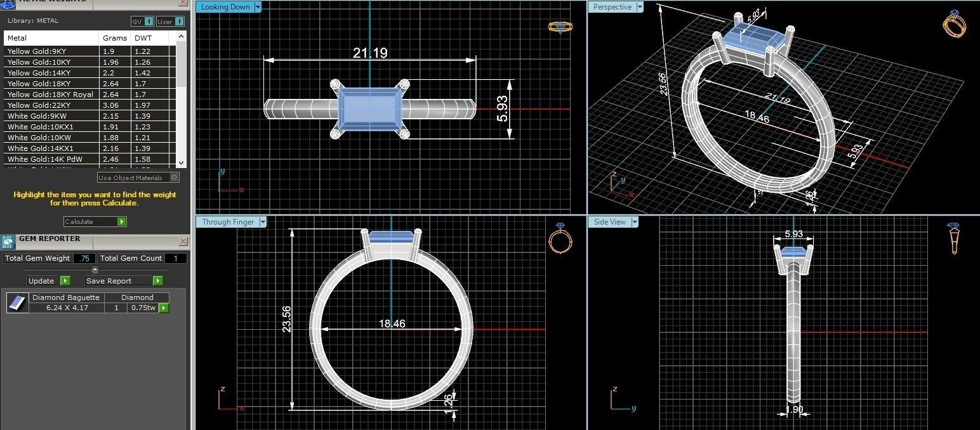Select the Yellow Gold:18KY row
980x430 pixels.
tap(90, 84)
